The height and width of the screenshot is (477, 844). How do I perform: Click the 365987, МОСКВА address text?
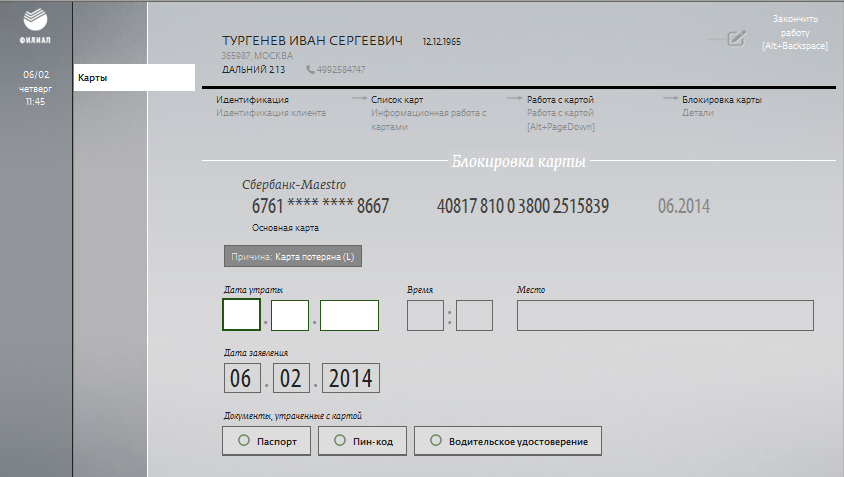pos(257,55)
